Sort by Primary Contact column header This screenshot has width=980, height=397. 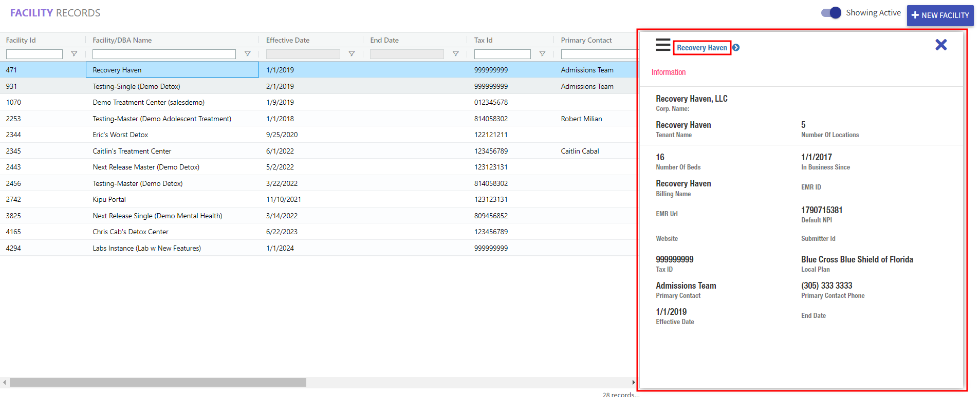[586, 40]
